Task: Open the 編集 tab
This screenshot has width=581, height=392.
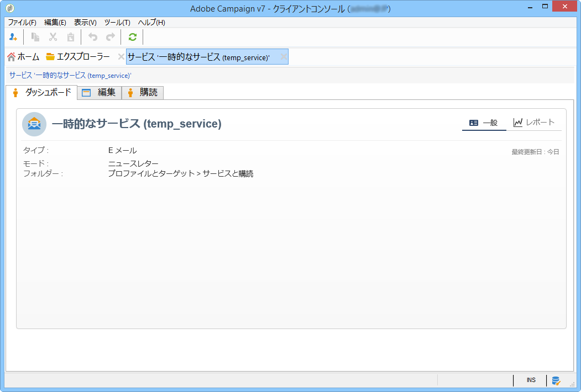Action: click(100, 93)
